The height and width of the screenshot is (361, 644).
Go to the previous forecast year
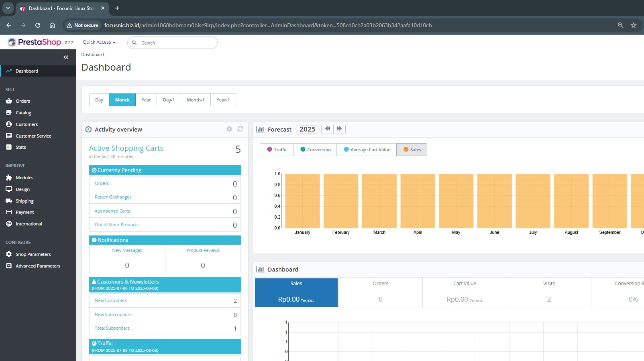click(x=328, y=129)
